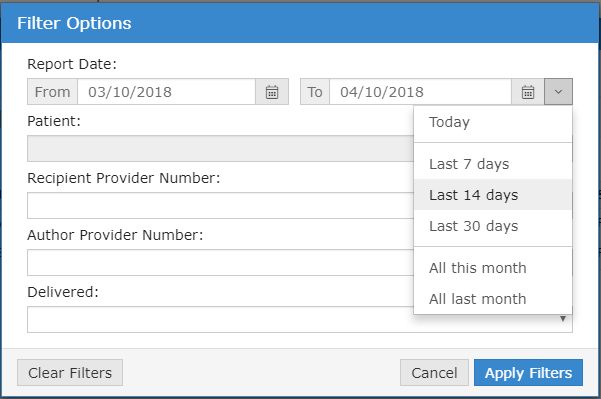Click the Clear Filters button
This screenshot has width=601, height=399.
[x=70, y=373]
